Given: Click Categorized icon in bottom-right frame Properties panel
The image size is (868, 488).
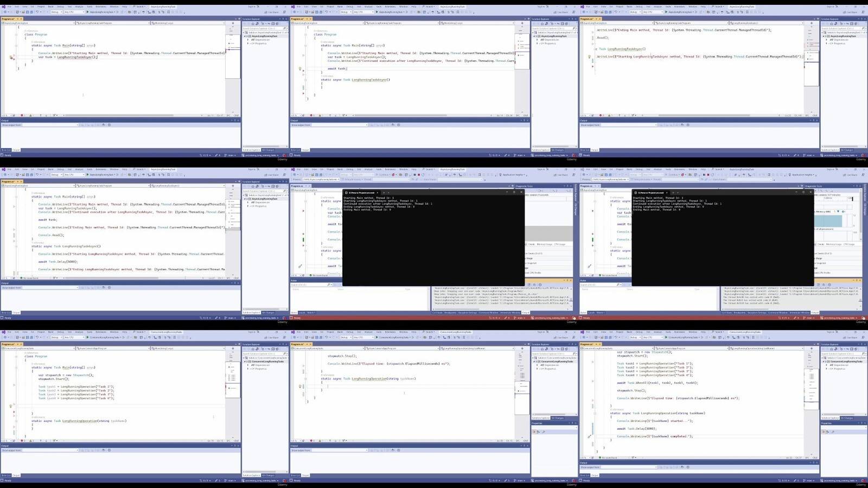Looking at the screenshot, I should [x=824, y=432].
